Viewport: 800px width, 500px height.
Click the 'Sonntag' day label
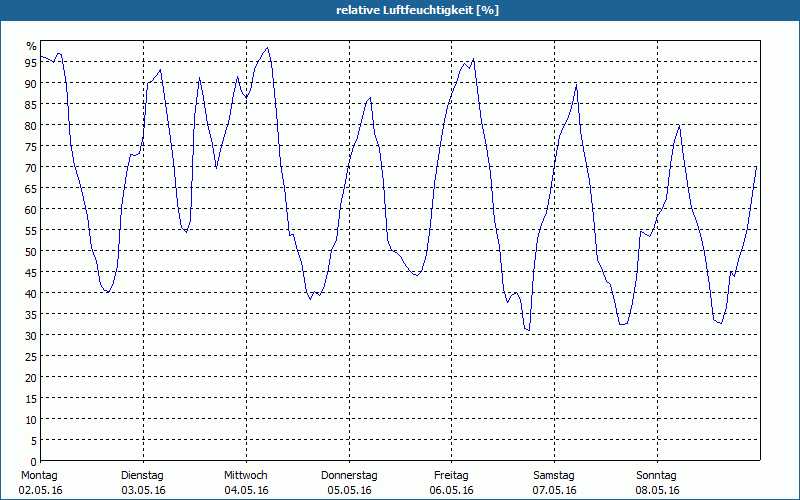[657, 476]
